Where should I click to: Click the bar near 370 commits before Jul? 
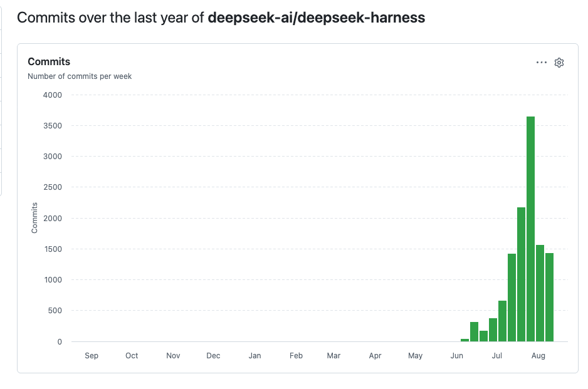click(x=493, y=329)
